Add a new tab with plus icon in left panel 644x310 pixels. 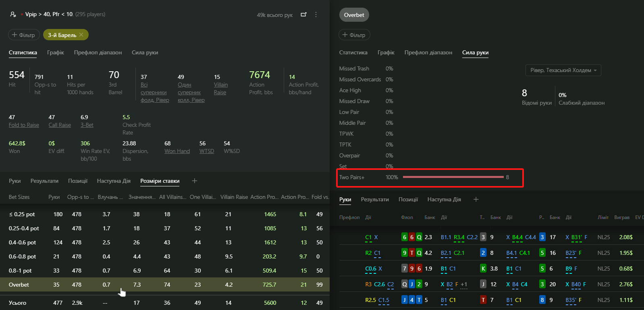(x=195, y=181)
